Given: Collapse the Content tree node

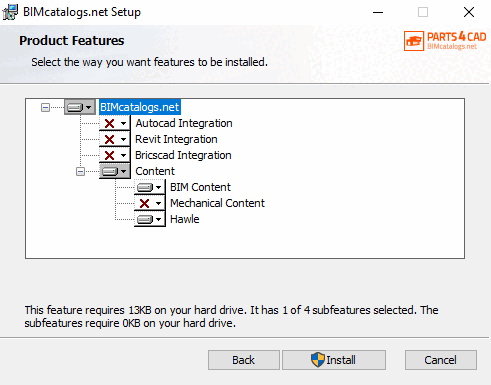Looking at the screenshot, I should [x=80, y=171].
